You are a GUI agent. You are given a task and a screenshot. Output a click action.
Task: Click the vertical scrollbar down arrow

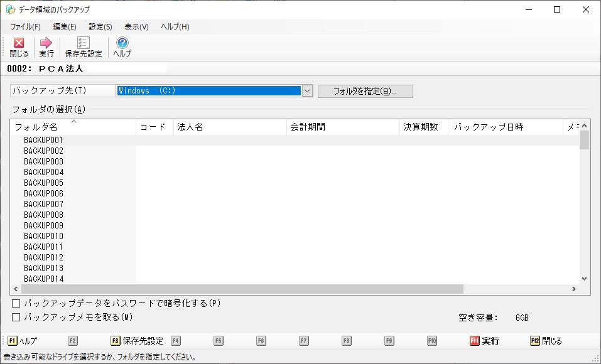[584, 278]
